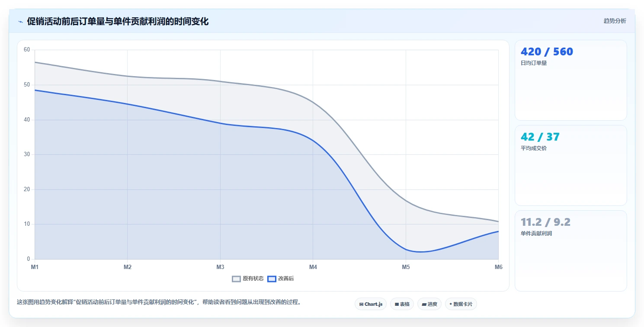Click the M1 label on the x-axis
Viewport: 644px width, 327px height.
(x=35, y=267)
